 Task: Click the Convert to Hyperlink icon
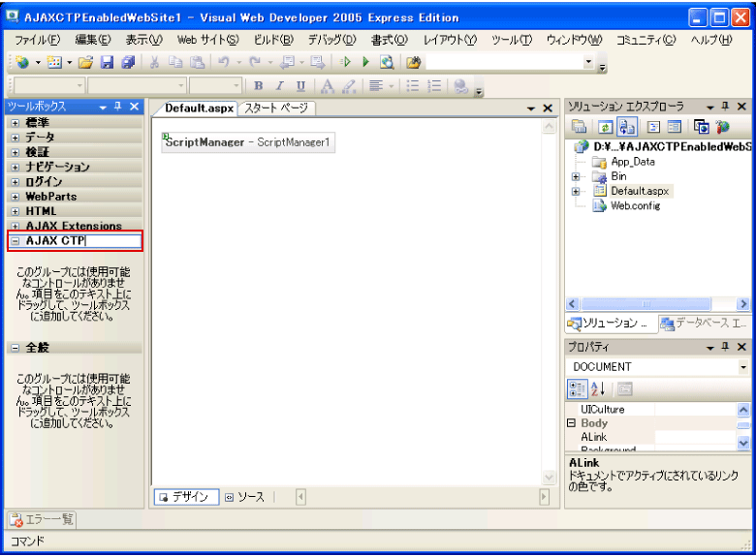coord(461,86)
